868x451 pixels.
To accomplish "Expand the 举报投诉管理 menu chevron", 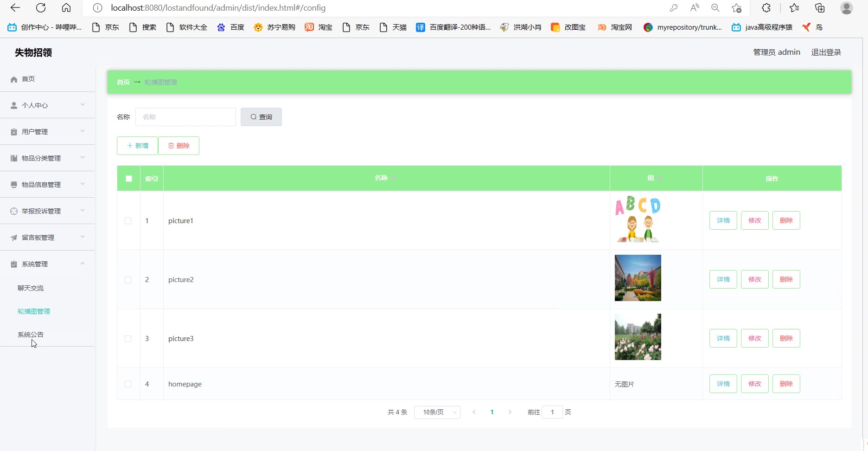I will tap(83, 211).
